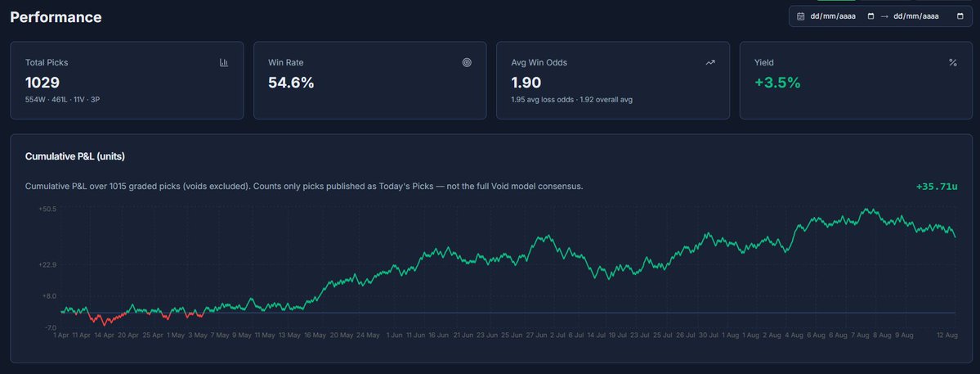Image resolution: width=980 pixels, height=374 pixels.
Task: Click the bar chart icon on Total Picks card
Action: coord(224,62)
